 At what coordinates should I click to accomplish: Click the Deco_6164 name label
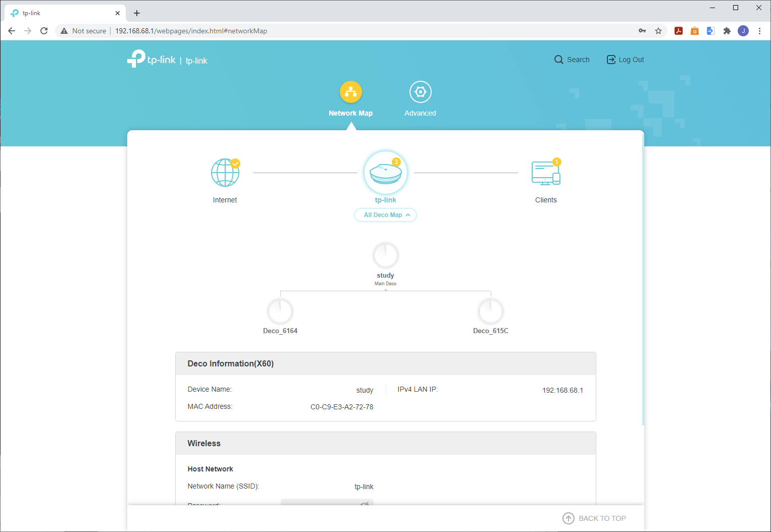[x=280, y=331]
